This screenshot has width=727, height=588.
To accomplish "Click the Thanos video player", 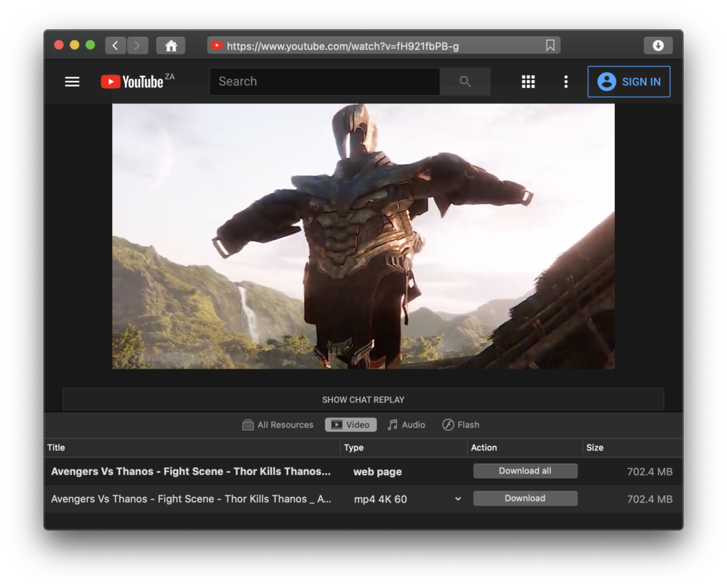I will [363, 236].
